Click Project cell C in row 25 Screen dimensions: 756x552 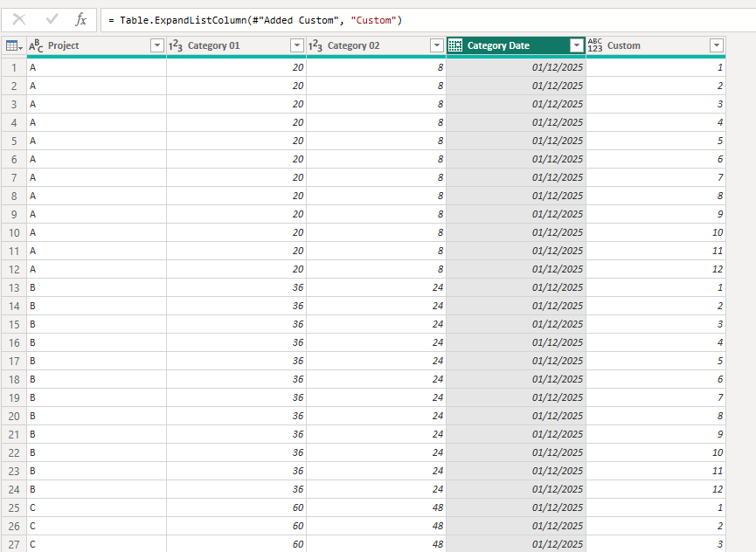[x=96, y=508]
